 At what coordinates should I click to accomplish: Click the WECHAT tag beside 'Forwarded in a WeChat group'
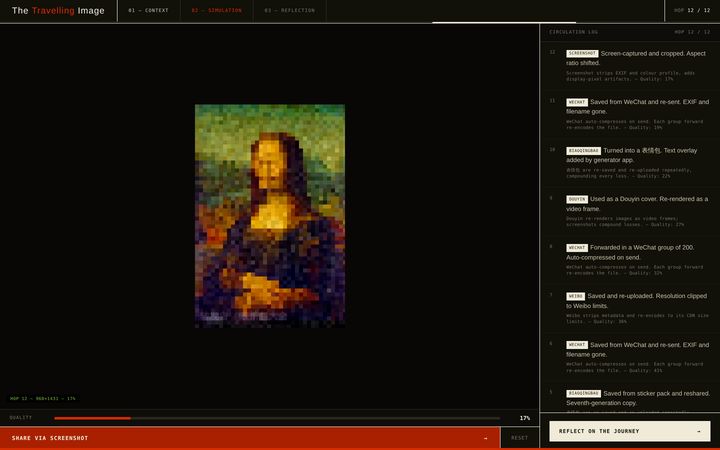click(577, 248)
